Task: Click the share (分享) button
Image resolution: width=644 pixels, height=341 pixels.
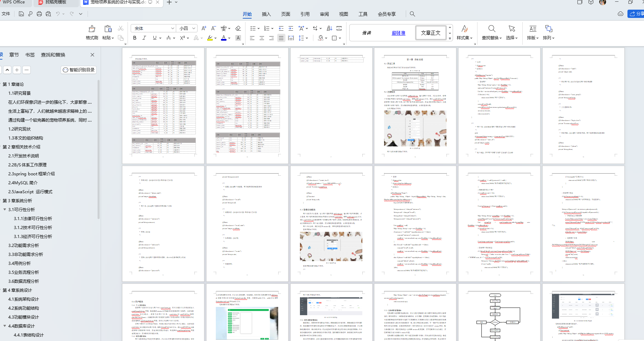Action: pos(636,14)
